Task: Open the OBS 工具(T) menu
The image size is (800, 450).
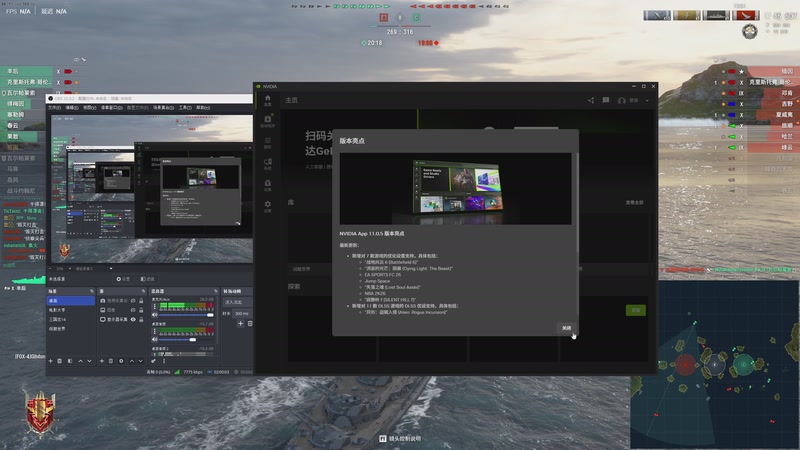Action: 185,108
